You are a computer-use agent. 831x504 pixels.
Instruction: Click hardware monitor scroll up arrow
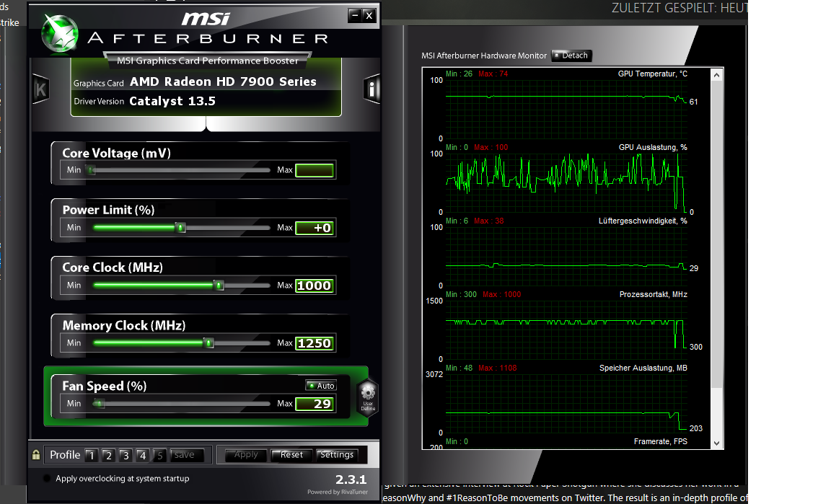(716, 75)
